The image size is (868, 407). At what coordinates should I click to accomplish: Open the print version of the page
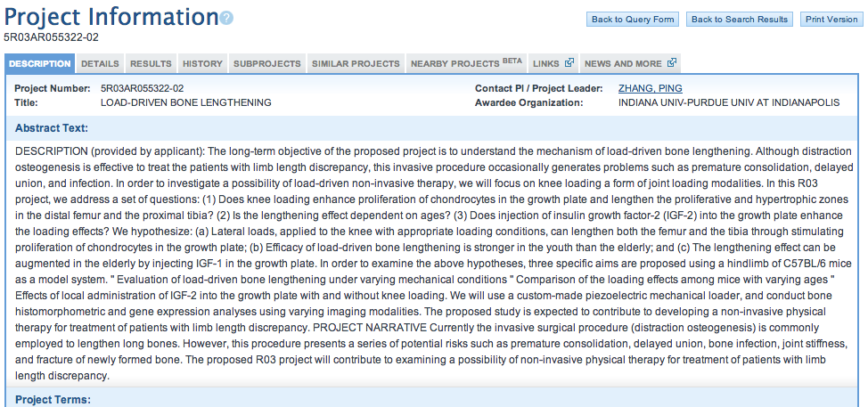coord(831,20)
